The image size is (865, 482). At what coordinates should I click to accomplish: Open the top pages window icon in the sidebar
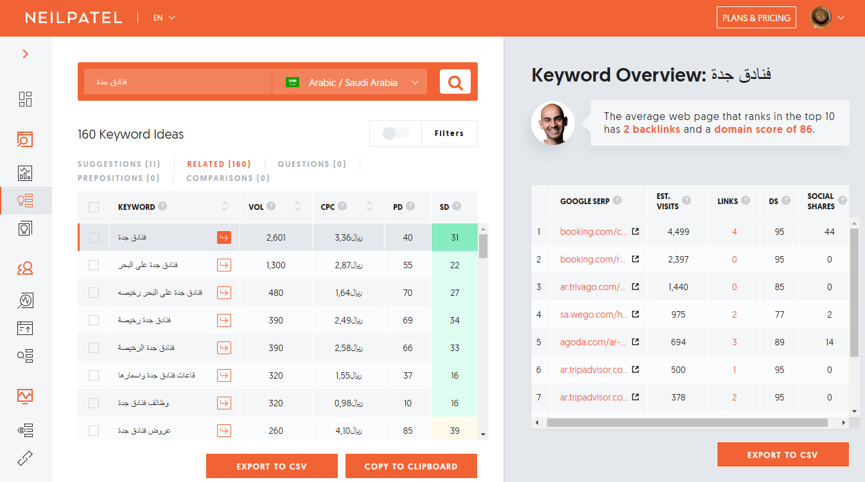pyautogui.click(x=25, y=328)
